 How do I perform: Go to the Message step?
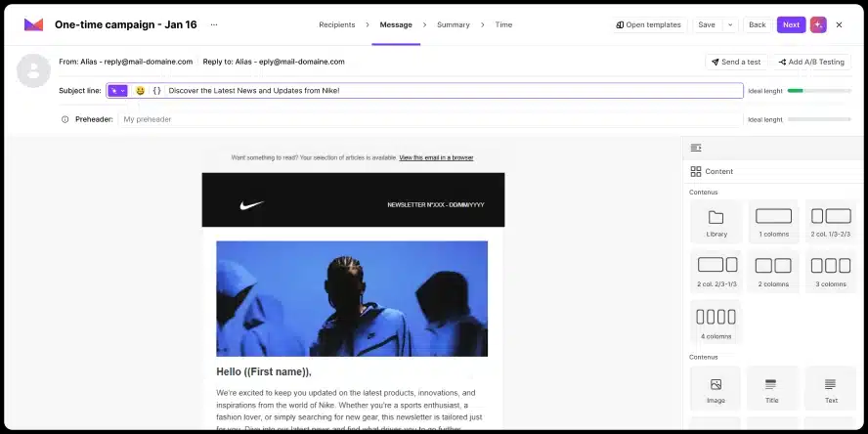click(x=396, y=24)
